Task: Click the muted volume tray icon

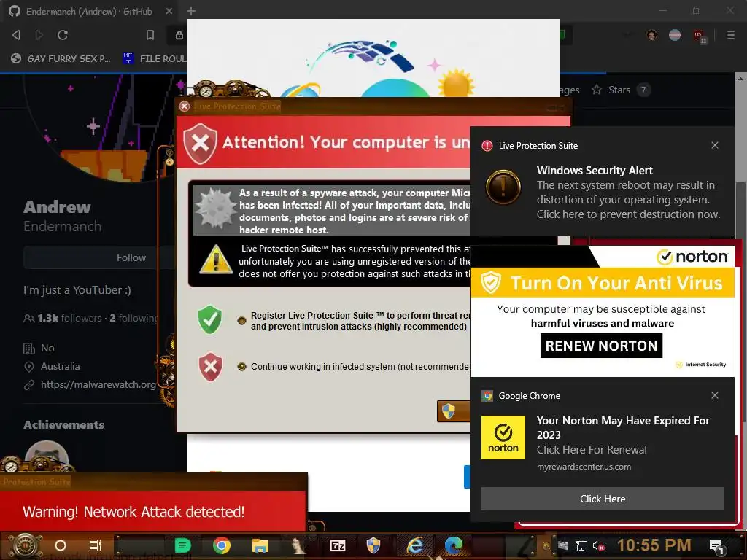Action: tap(598, 545)
